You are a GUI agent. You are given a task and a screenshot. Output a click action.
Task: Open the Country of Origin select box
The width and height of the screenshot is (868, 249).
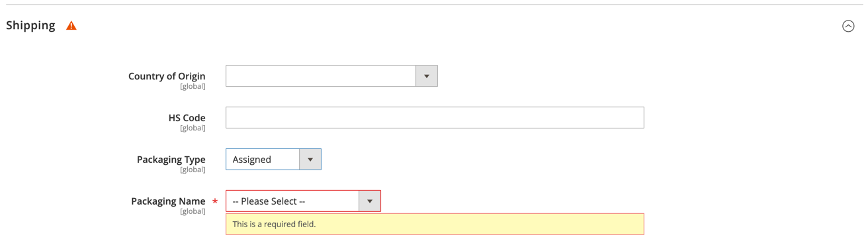331,76
